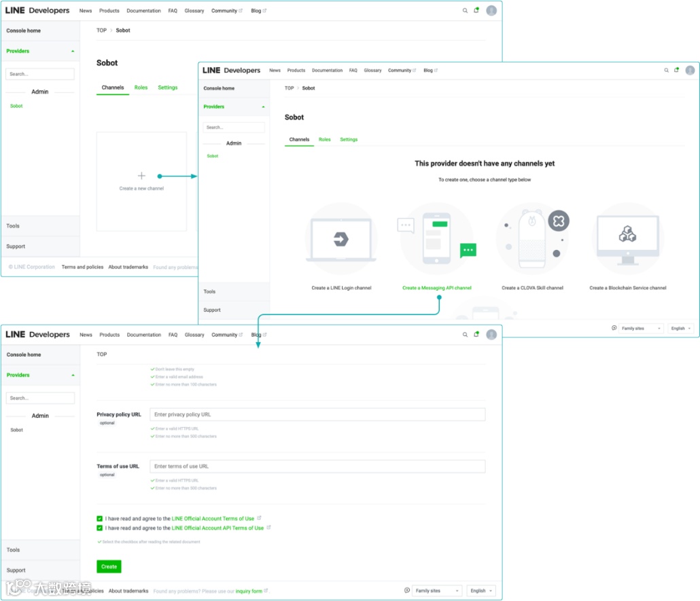Viewport: 700px width, 601px height.
Task: Click Family sites icon in bottom window footer
Action: pyautogui.click(x=407, y=590)
